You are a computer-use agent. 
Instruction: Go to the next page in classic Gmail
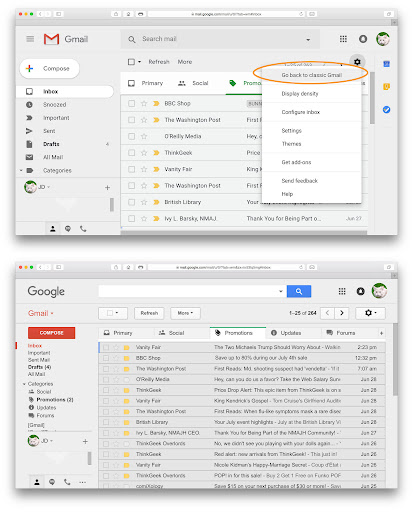[342, 313]
